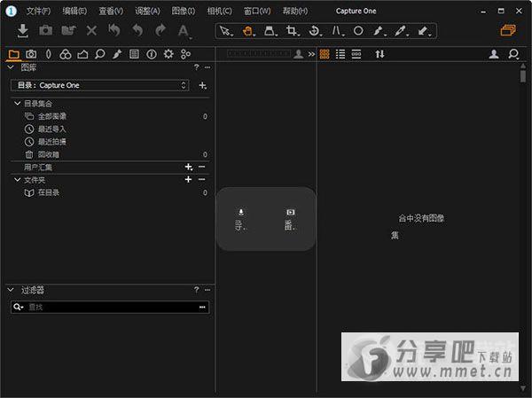The height and width of the screenshot is (398, 532).
Task: Select the Apply adjustments tool
Action: (424, 31)
